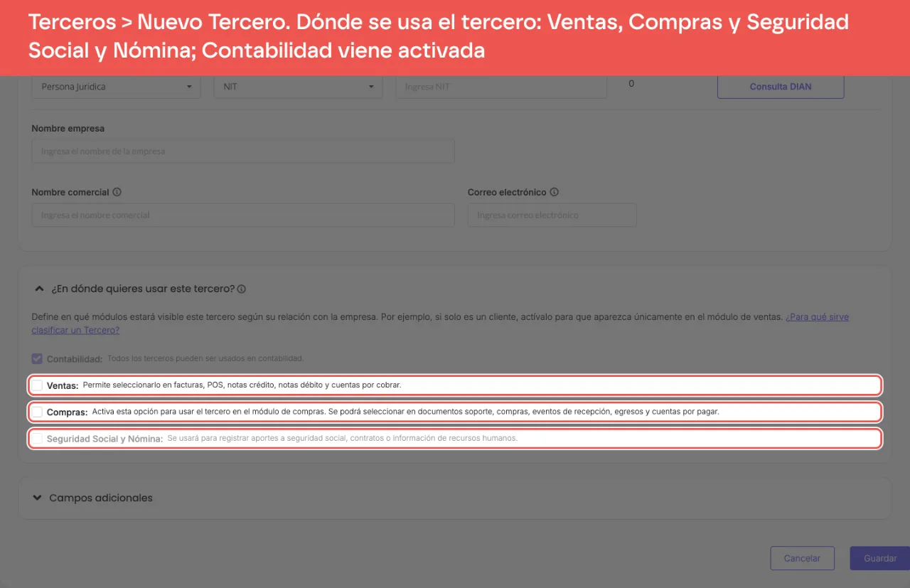Open the NIT document type dropdown
This screenshot has width=910, height=588.
point(298,87)
